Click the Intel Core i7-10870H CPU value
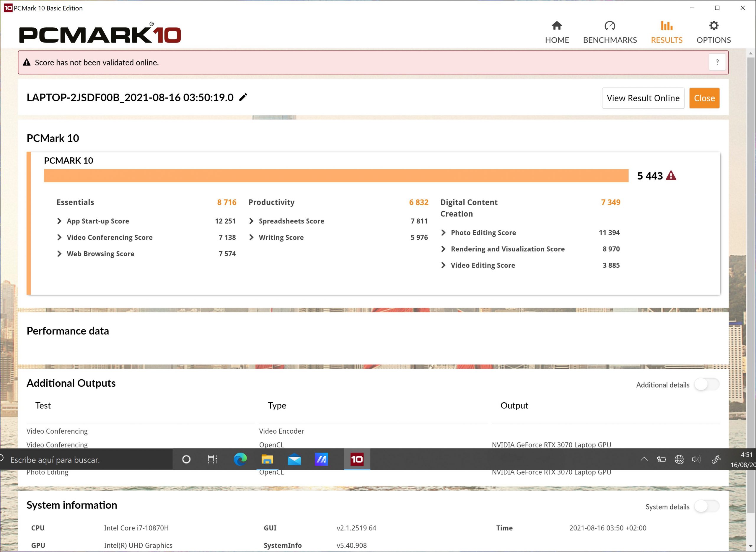The width and height of the screenshot is (756, 552). click(x=136, y=528)
